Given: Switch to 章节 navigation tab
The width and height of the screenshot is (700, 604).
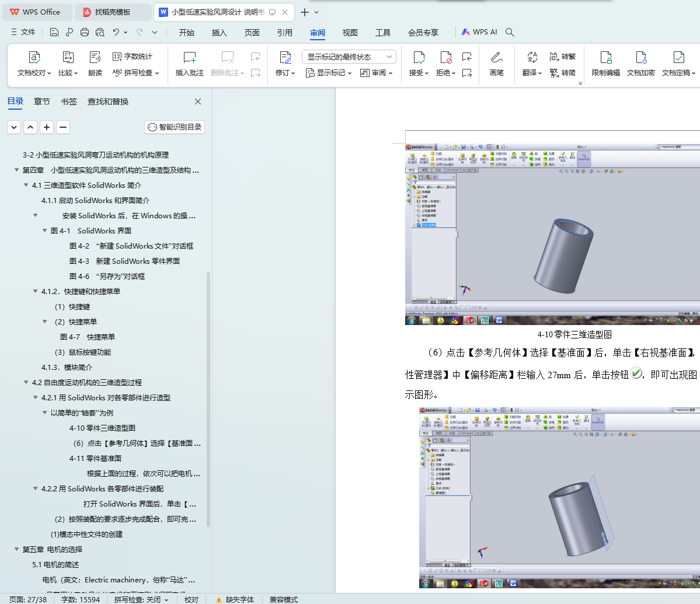Looking at the screenshot, I should point(42,102).
